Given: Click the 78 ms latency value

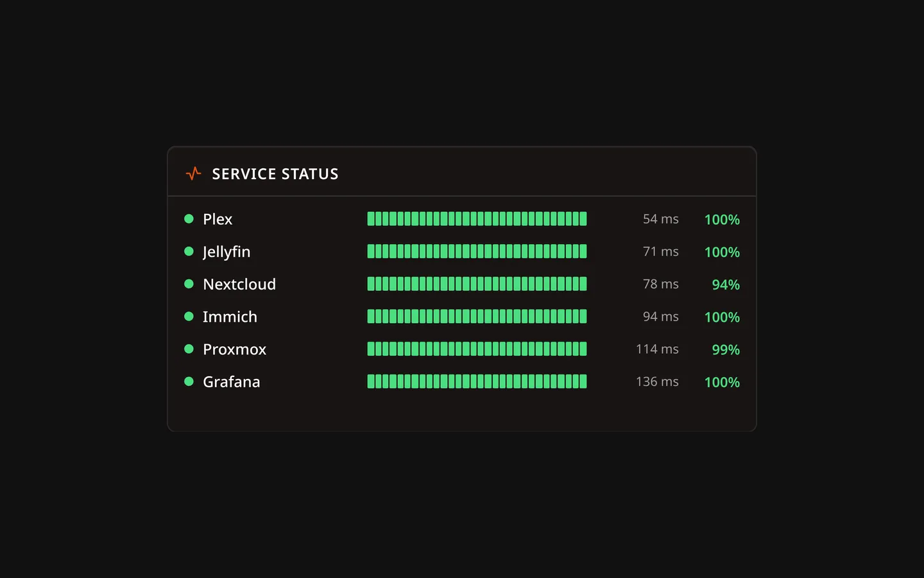Looking at the screenshot, I should pyautogui.click(x=661, y=284).
